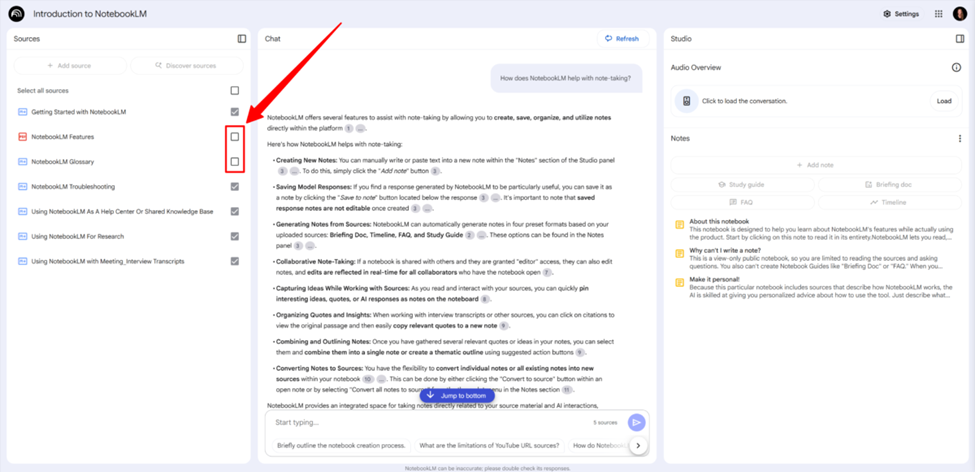The width and height of the screenshot is (975, 472).
Task: Open the Google apps grid icon
Action: click(x=938, y=14)
